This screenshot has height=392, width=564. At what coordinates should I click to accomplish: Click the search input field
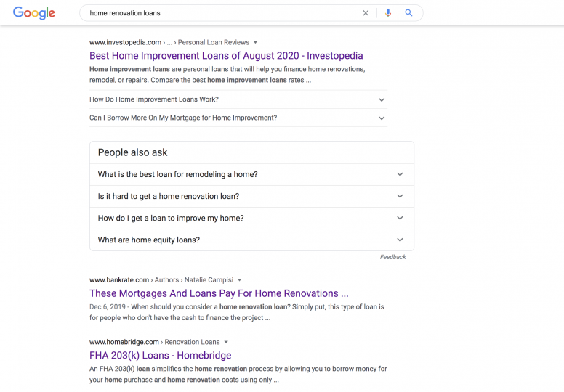(x=218, y=13)
